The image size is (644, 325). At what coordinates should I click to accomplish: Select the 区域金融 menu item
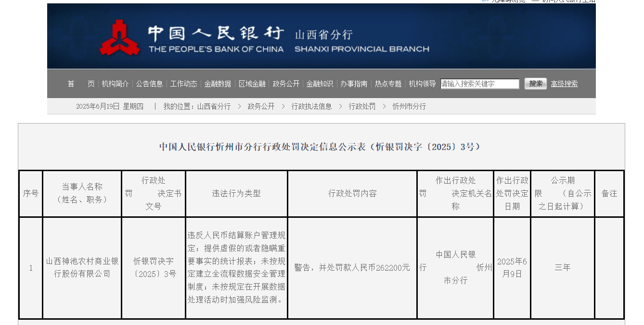coord(252,84)
